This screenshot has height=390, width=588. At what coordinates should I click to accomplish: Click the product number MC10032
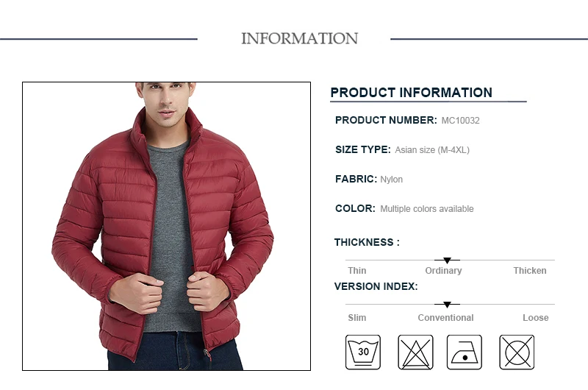click(460, 121)
